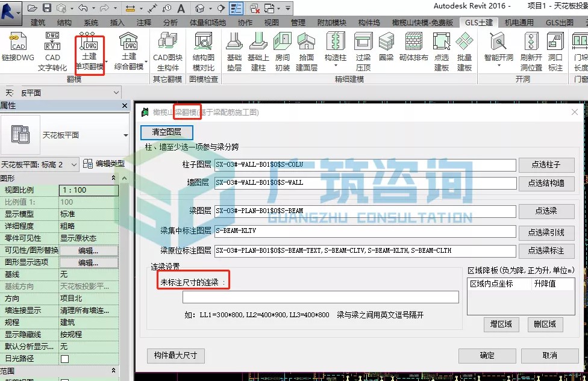The height and width of the screenshot is (381, 588).
Task: Click the 编辑类型 button
Action: tap(104, 164)
